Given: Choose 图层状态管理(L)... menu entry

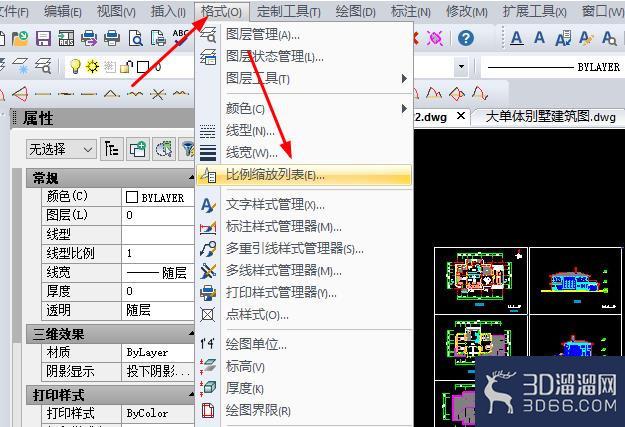Looking at the screenshot, I should click(x=304, y=57).
